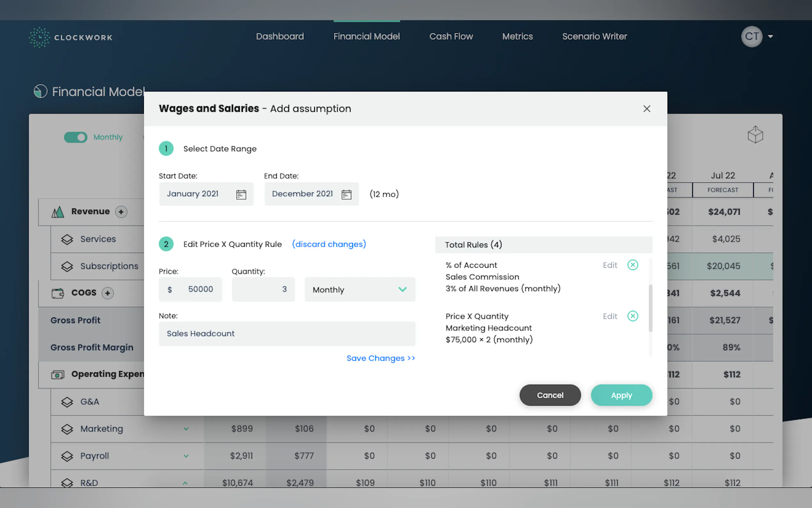812x508 pixels.
Task: Switch to the Scenario Writer tab
Action: (594, 36)
